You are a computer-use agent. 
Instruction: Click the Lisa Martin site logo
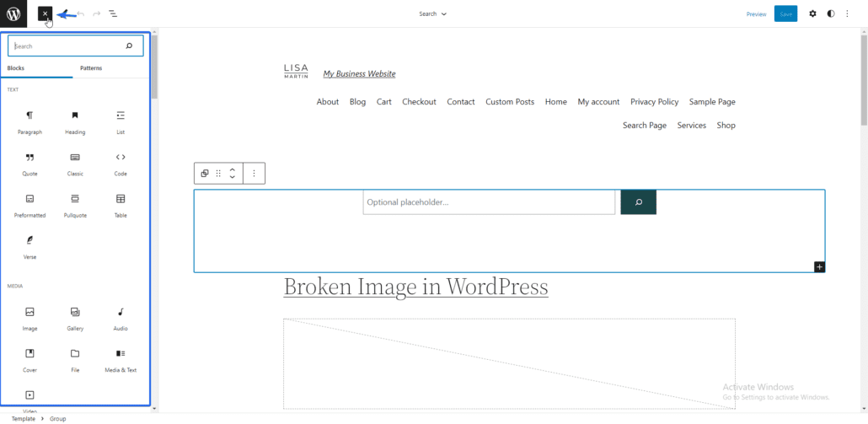[296, 72]
